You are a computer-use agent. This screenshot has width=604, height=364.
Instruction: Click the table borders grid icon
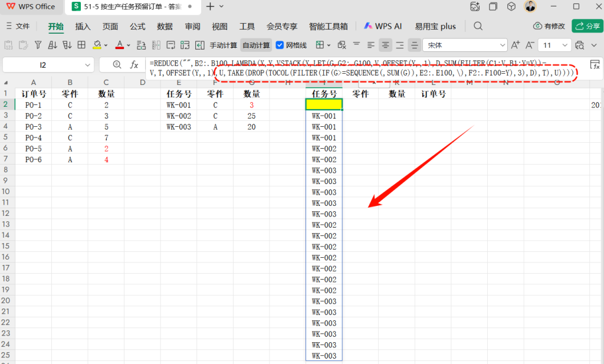click(81, 45)
